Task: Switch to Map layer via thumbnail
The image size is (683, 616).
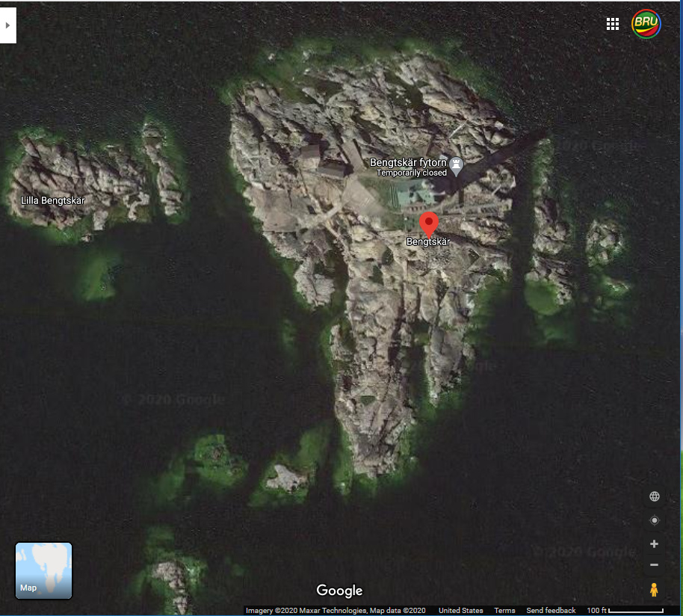Action: point(43,570)
